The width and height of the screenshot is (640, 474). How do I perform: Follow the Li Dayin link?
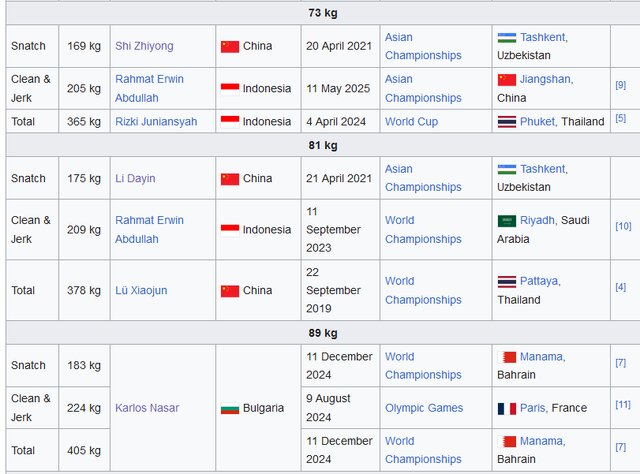point(135,179)
